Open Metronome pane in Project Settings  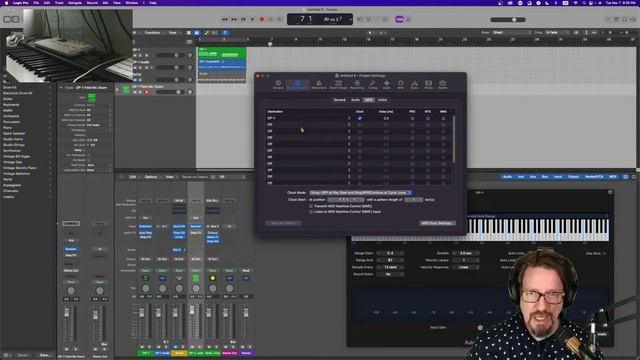[x=319, y=84]
